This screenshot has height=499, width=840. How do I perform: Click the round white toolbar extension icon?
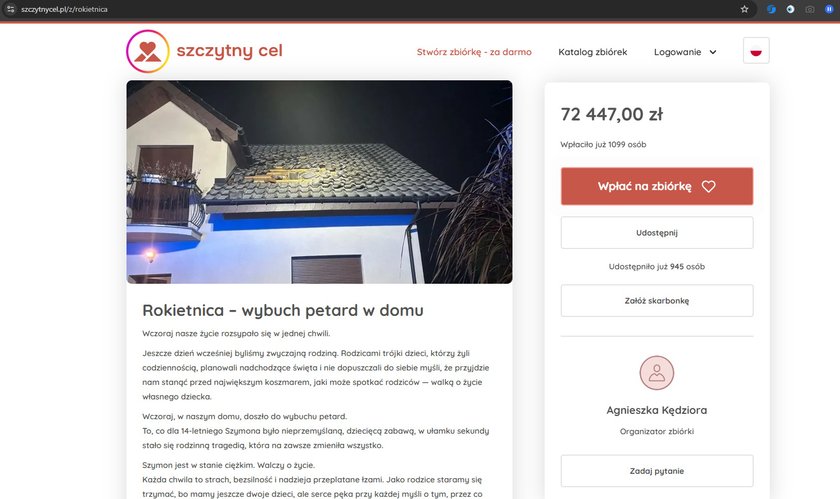(790, 9)
